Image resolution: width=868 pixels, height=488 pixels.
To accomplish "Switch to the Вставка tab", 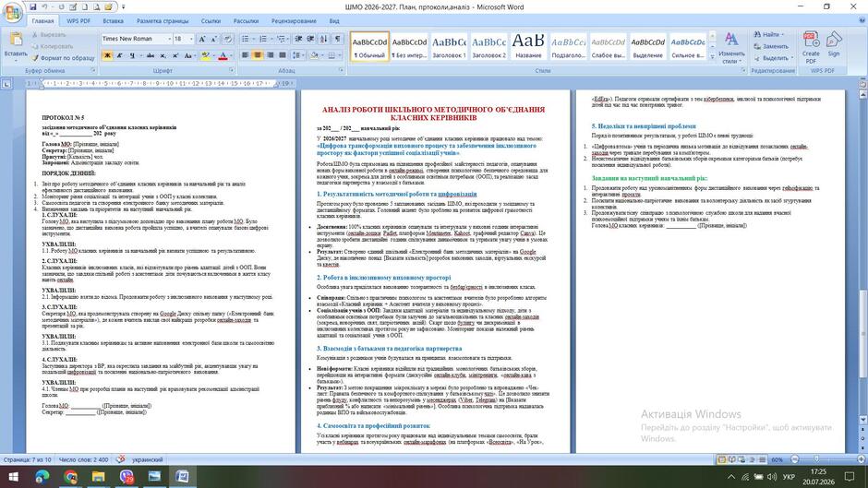I will pyautogui.click(x=113, y=21).
